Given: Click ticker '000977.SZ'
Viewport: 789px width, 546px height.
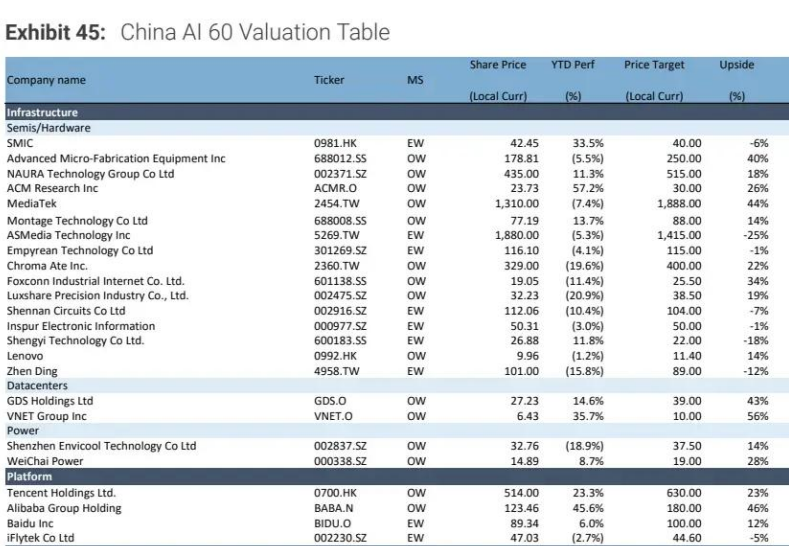Looking at the screenshot, I should point(340,326).
